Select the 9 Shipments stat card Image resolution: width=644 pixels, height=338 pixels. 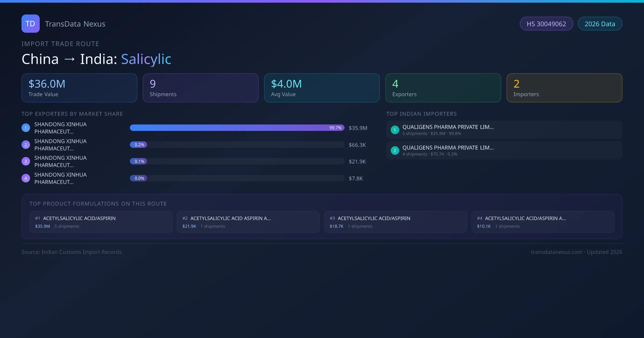(200, 88)
